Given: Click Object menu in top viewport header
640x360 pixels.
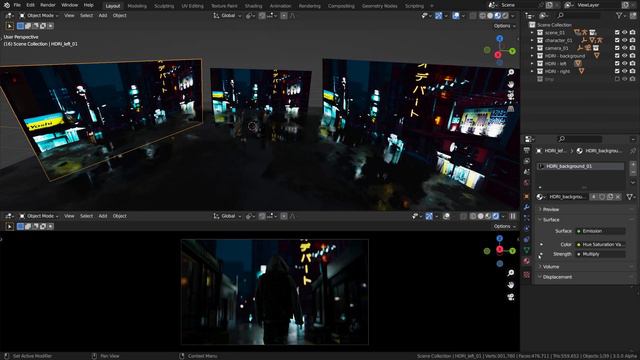Looking at the screenshot, I should coord(120,16).
